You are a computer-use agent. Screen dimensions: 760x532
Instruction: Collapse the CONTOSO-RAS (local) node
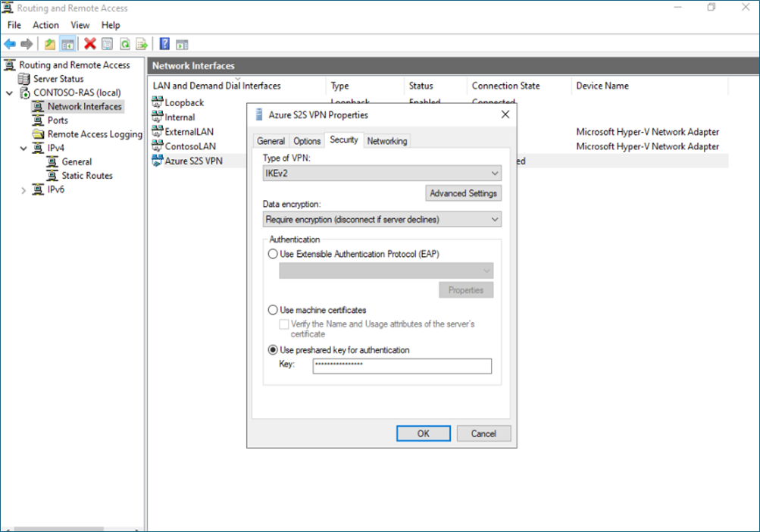pos(9,93)
